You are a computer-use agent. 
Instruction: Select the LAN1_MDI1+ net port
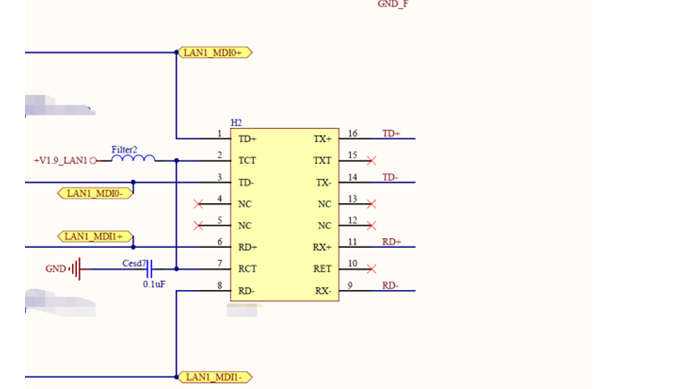pyautogui.click(x=95, y=237)
